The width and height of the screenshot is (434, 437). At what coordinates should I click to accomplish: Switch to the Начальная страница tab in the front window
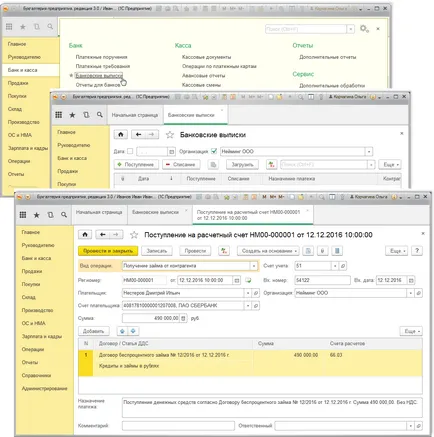click(99, 212)
